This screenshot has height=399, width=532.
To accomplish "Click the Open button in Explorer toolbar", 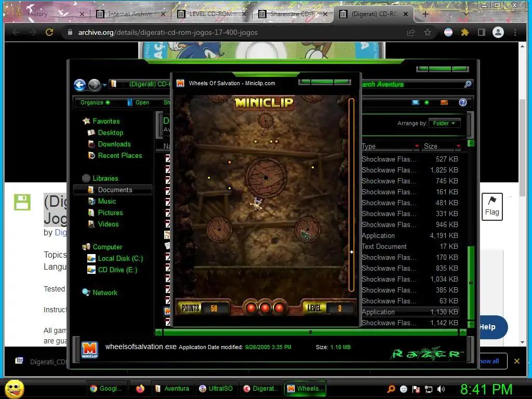I will click(138, 102).
